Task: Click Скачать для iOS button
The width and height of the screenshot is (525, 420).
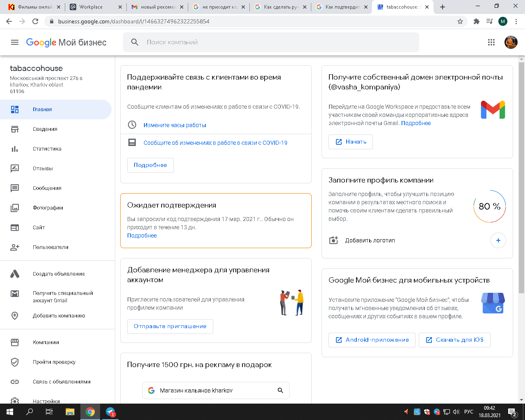Action: (454, 340)
